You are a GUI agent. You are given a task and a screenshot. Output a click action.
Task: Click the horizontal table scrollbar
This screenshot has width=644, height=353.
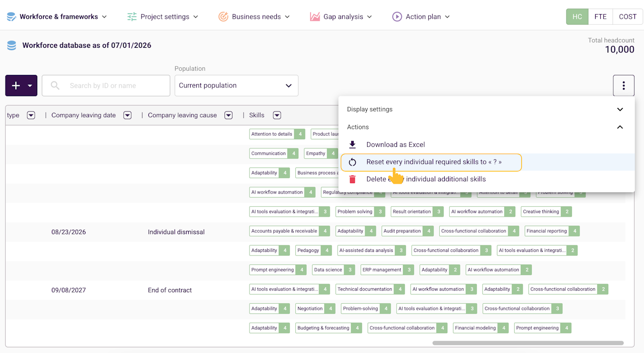tap(528, 343)
